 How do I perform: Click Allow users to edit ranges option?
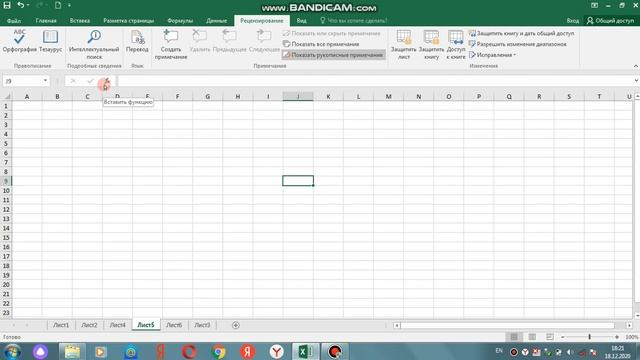pos(518,44)
